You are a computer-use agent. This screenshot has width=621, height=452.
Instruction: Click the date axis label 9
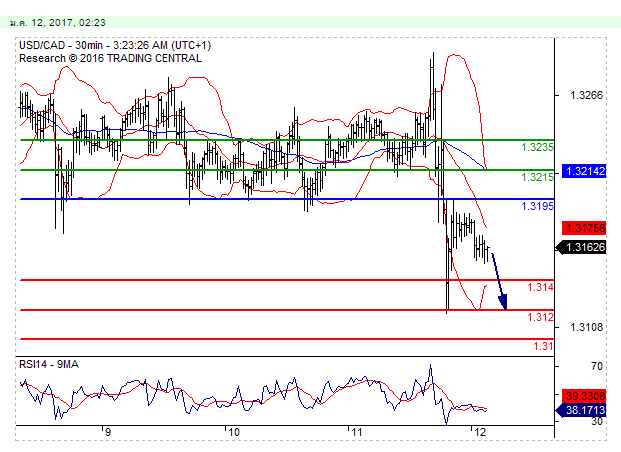[x=108, y=432]
